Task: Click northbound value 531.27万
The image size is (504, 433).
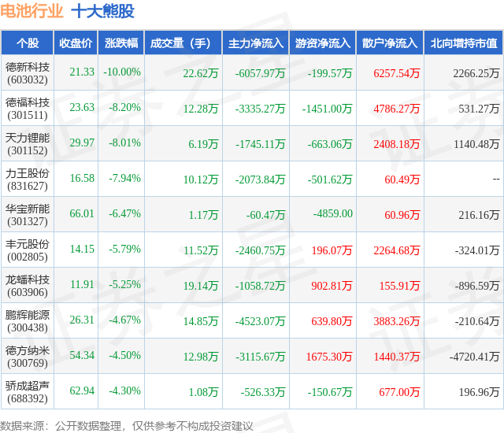Action: tap(479, 109)
